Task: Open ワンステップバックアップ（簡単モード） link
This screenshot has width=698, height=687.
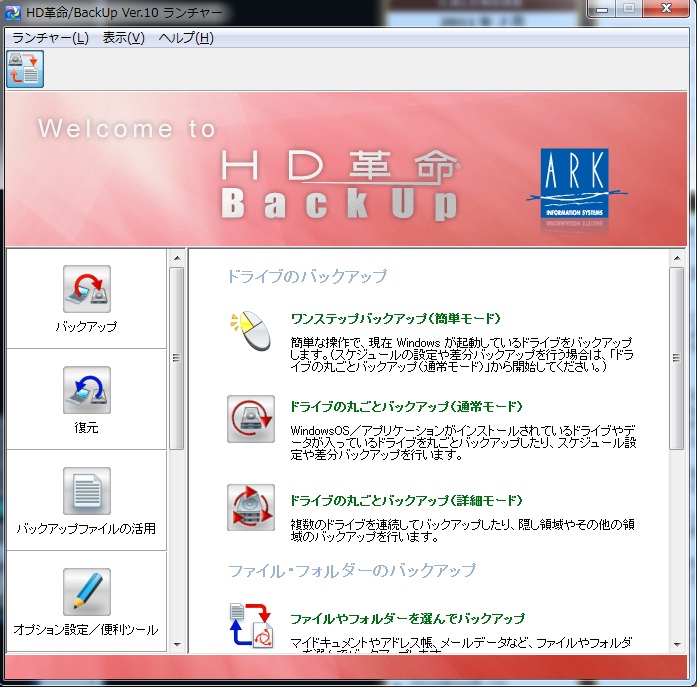Action: pyautogui.click(x=396, y=318)
